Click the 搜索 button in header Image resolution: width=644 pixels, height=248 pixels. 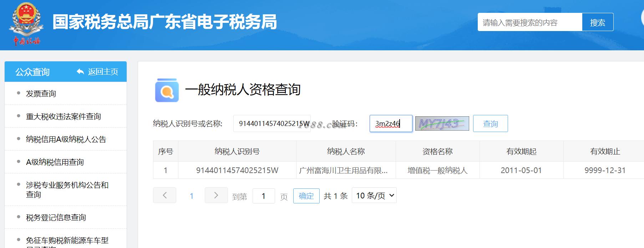point(598,22)
